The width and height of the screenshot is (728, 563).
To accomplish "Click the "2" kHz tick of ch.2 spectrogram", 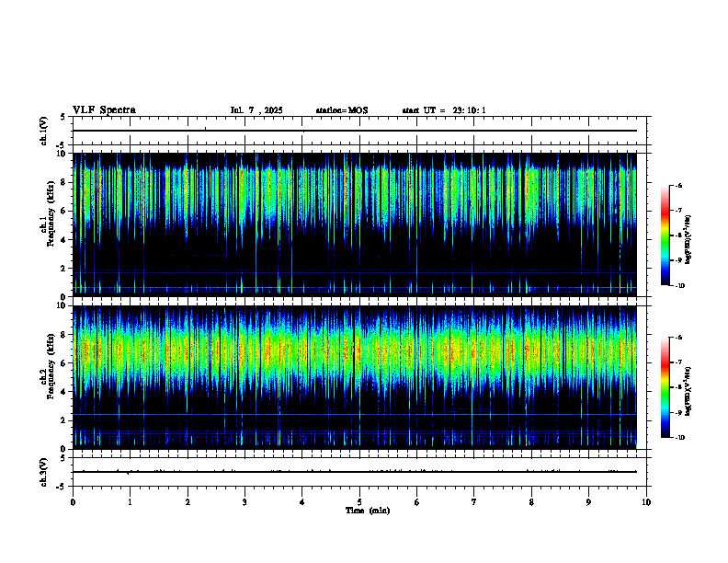I will point(64,420).
